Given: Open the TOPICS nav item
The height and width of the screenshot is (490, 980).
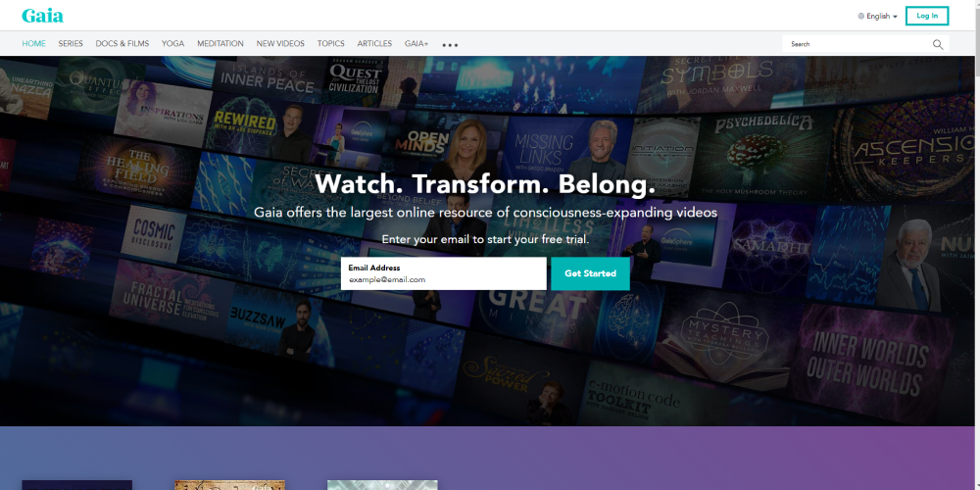Looking at the screenshot, I should (330, 44).
